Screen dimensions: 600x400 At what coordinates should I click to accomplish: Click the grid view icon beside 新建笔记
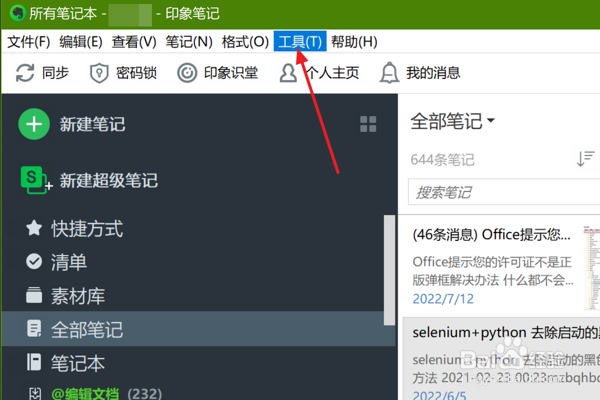pos(368,124)
